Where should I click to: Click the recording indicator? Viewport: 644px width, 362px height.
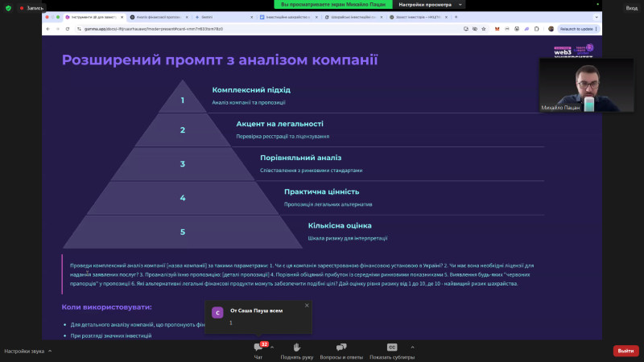(31, 7)
